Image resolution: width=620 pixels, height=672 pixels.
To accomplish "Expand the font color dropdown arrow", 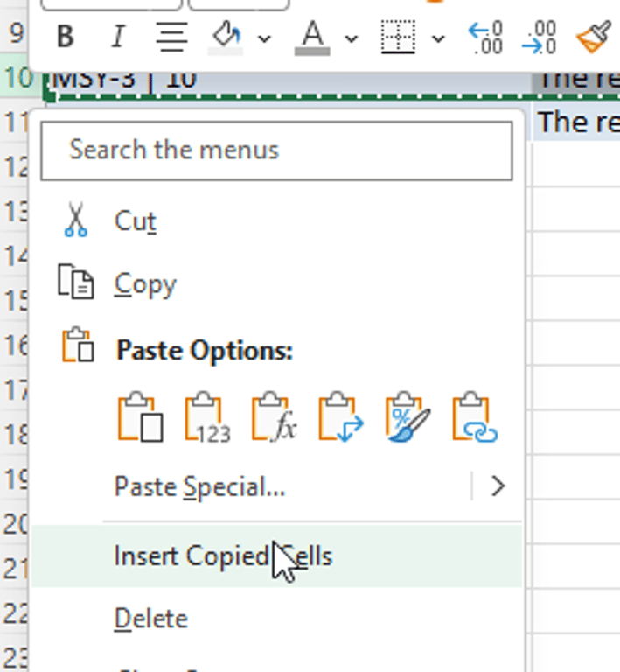I will pos(351,38).
